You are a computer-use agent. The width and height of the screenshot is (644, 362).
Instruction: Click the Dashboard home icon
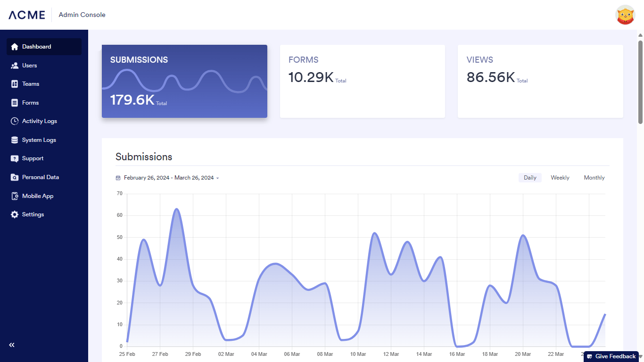(15, 47)
